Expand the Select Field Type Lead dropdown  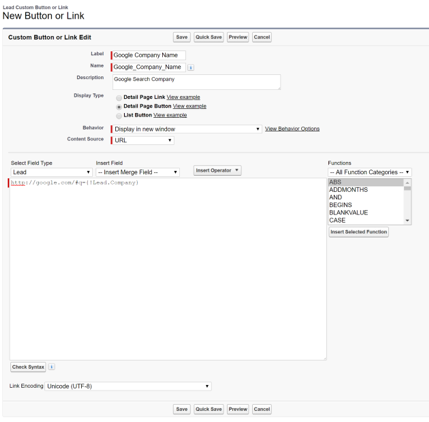point(52,172)
